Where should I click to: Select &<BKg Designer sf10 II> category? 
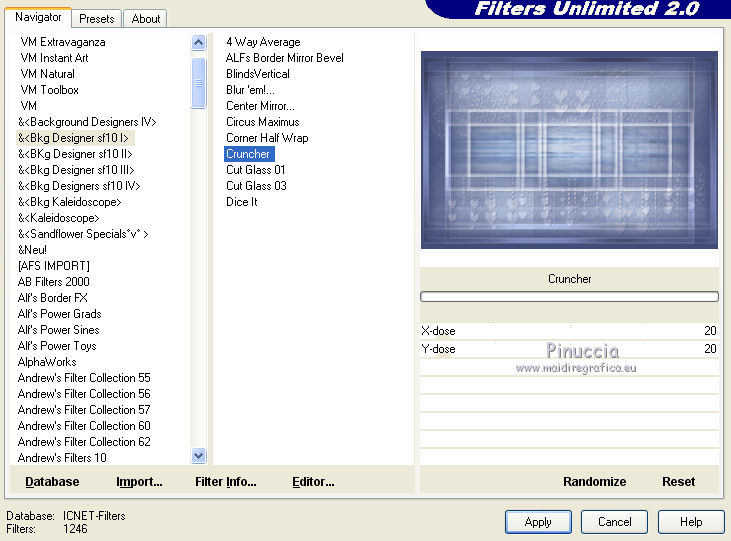tap(75, 154)
